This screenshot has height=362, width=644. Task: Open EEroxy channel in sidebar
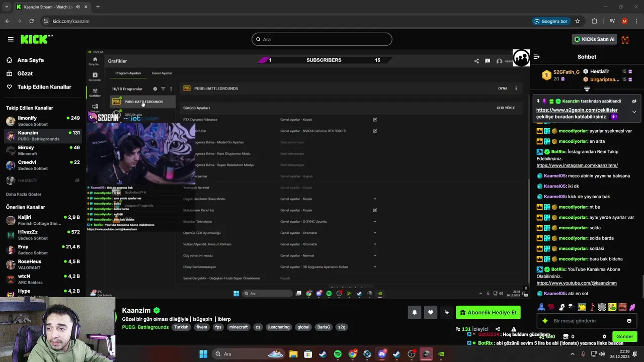pos(43,150)
